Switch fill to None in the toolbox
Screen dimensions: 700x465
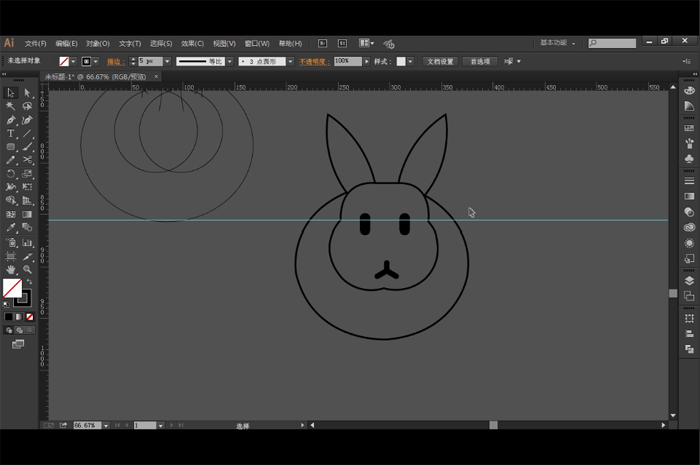[30, 317]
